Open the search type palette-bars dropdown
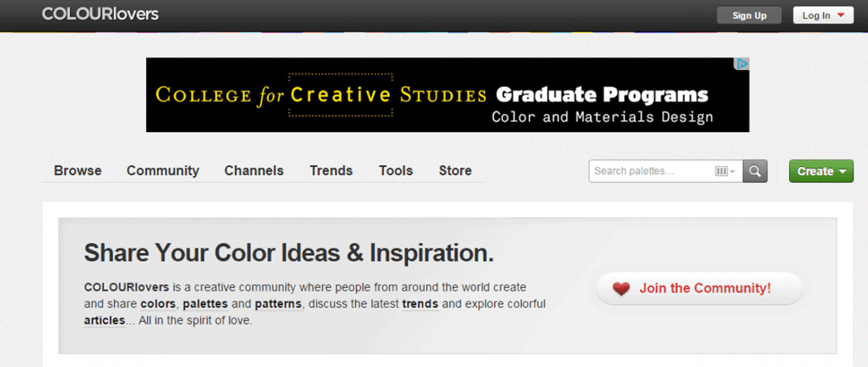 point(726,171)
